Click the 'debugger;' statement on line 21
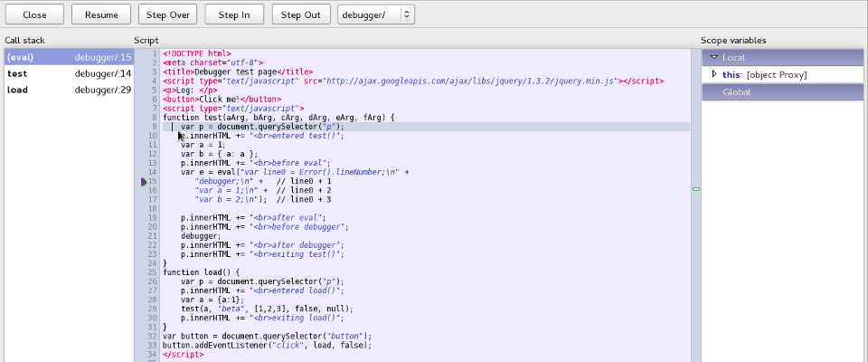The width and height of the screenshot is (868, 362). pos(201,236)
